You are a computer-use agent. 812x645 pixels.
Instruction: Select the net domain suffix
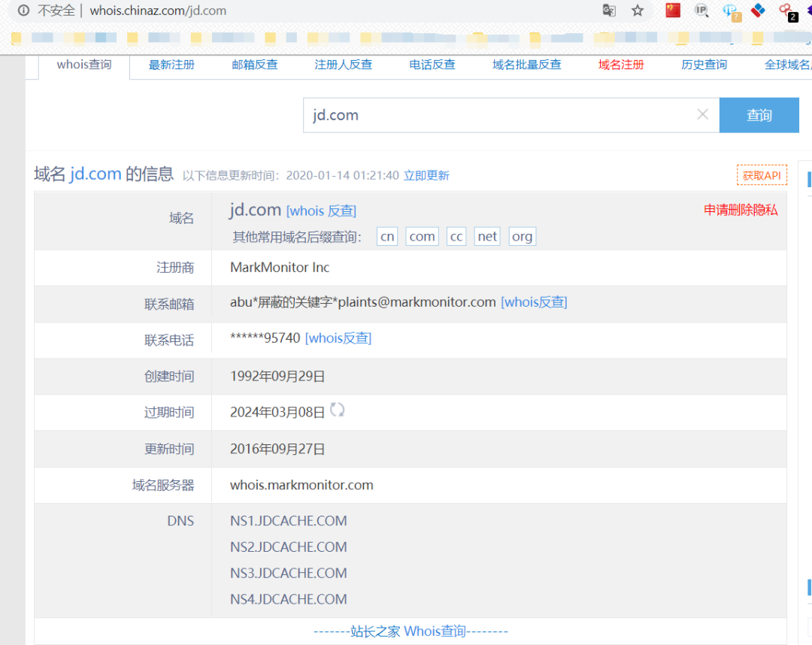point(487,237)
